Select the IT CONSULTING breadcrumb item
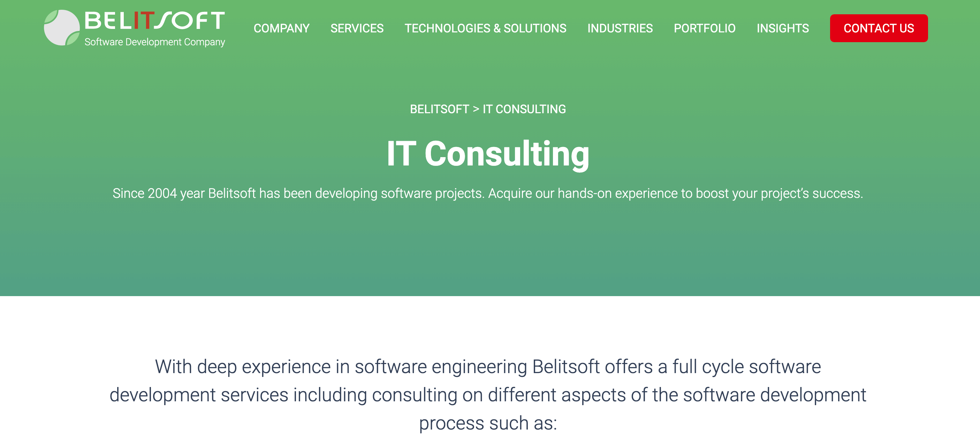 524,109
